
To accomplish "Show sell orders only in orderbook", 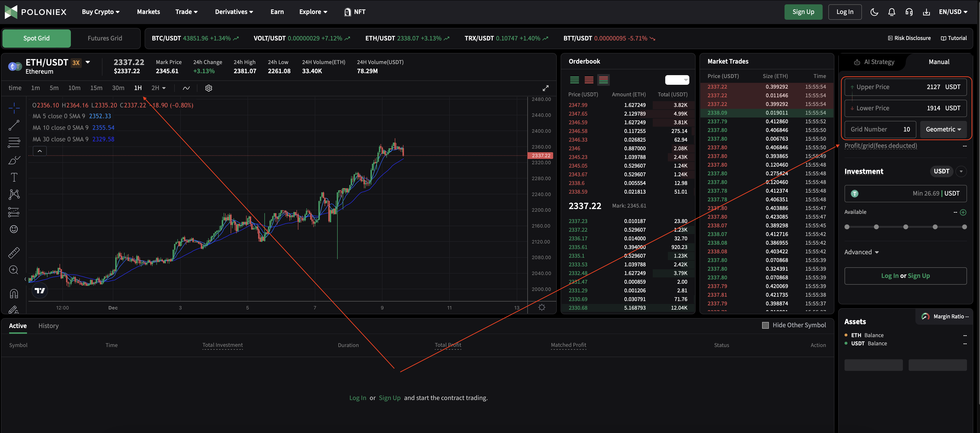I will click(x=589, y=80).
